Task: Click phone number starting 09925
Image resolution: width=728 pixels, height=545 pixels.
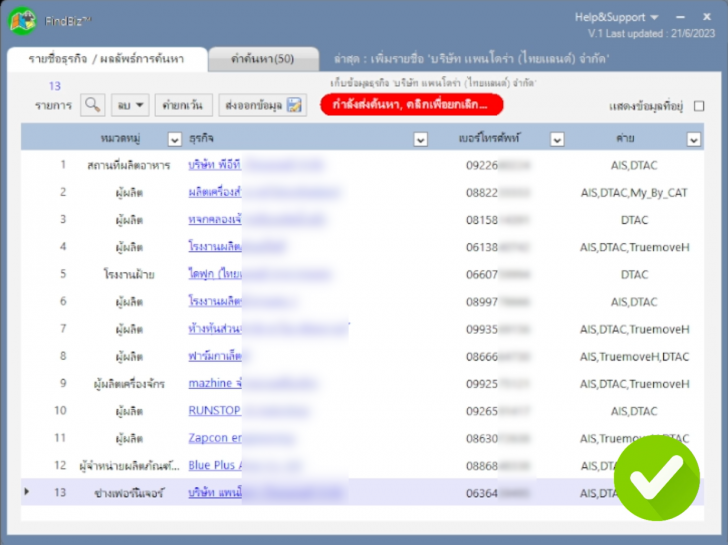Action: click(498, 384)
